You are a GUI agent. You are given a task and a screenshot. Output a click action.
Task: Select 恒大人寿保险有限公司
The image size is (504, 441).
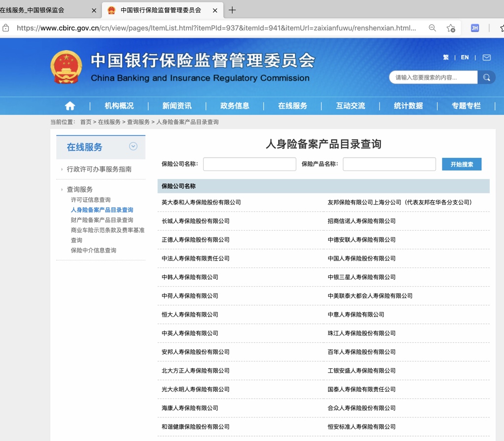(190, 315)
